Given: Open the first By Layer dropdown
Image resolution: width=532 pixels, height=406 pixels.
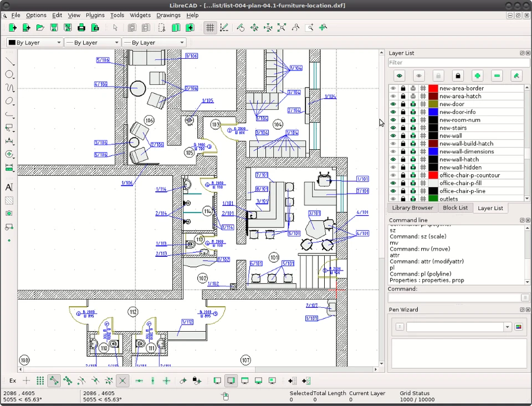Looking at the screenshot, I should (33, 42).
